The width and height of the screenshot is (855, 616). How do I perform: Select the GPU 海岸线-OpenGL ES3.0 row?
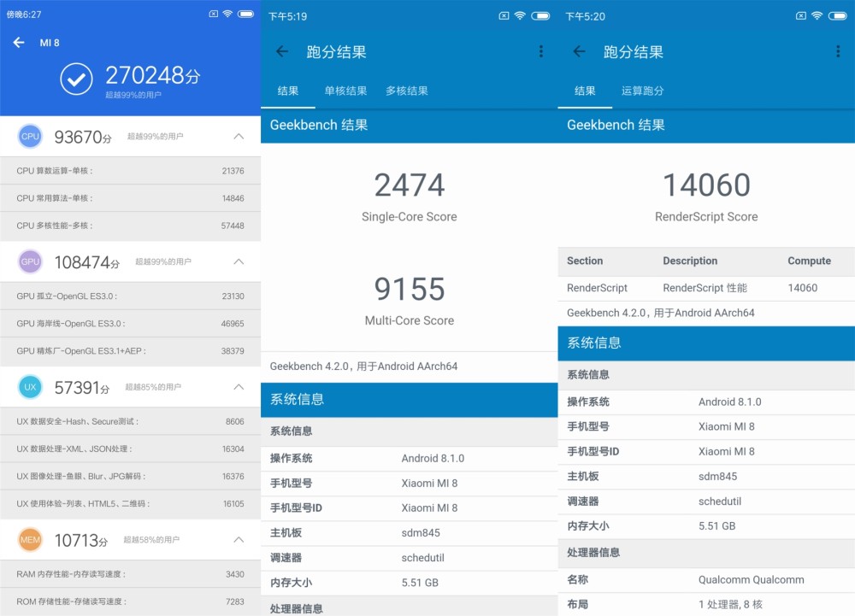coord(130,324)
